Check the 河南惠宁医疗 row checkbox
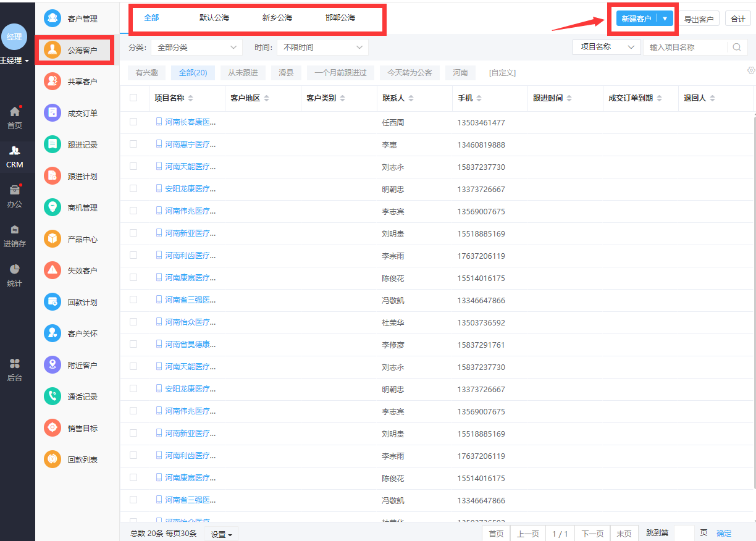756x541 pixels. [133, 144]
